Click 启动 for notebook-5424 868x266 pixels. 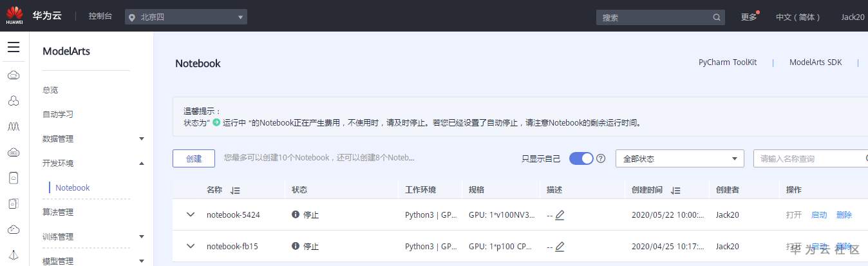click(819, 215)
